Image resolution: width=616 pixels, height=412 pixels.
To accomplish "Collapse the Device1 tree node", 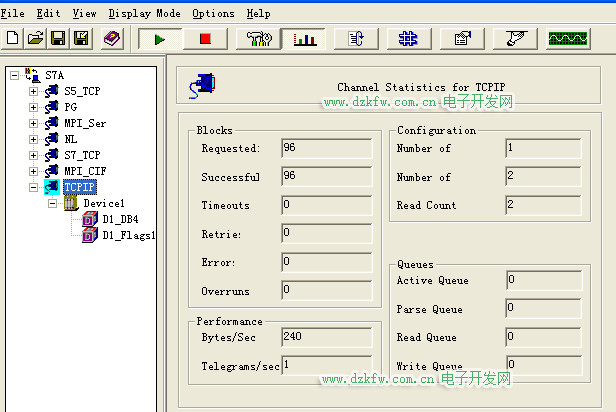I will point(52,203).
